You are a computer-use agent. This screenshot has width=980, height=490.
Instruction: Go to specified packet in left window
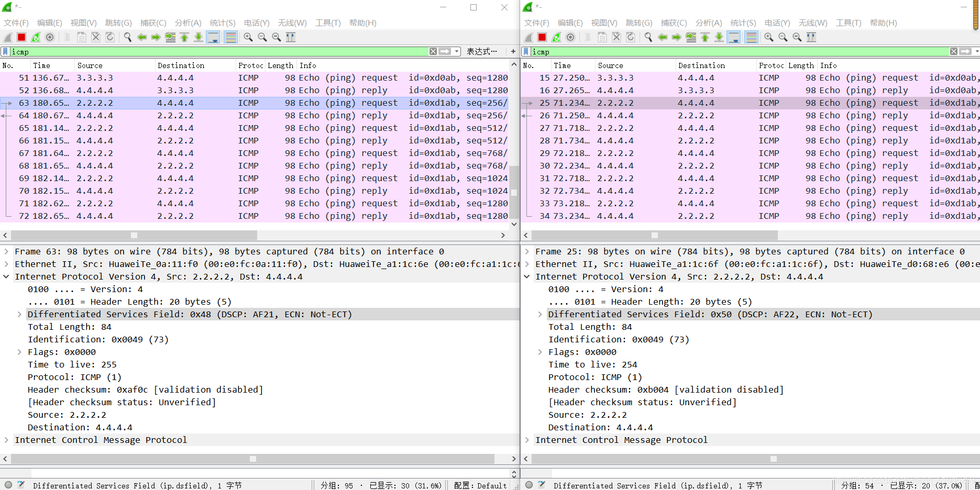(x=170, y=37)
